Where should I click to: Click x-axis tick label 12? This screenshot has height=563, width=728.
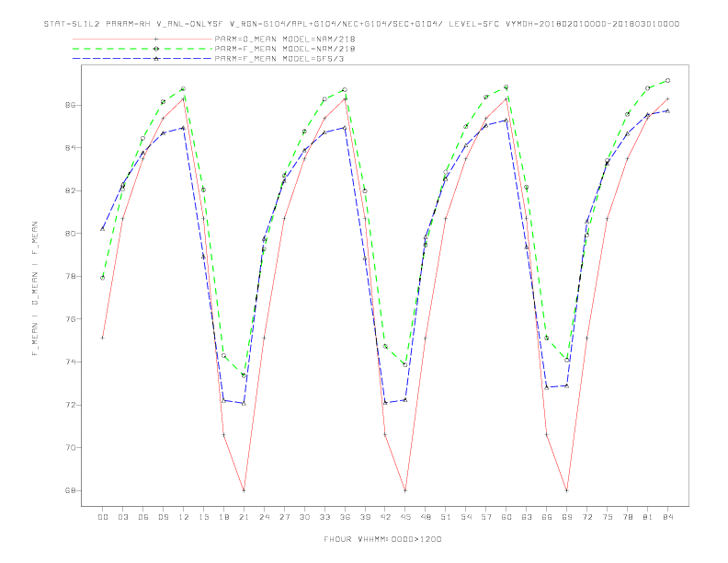point(184,517)
